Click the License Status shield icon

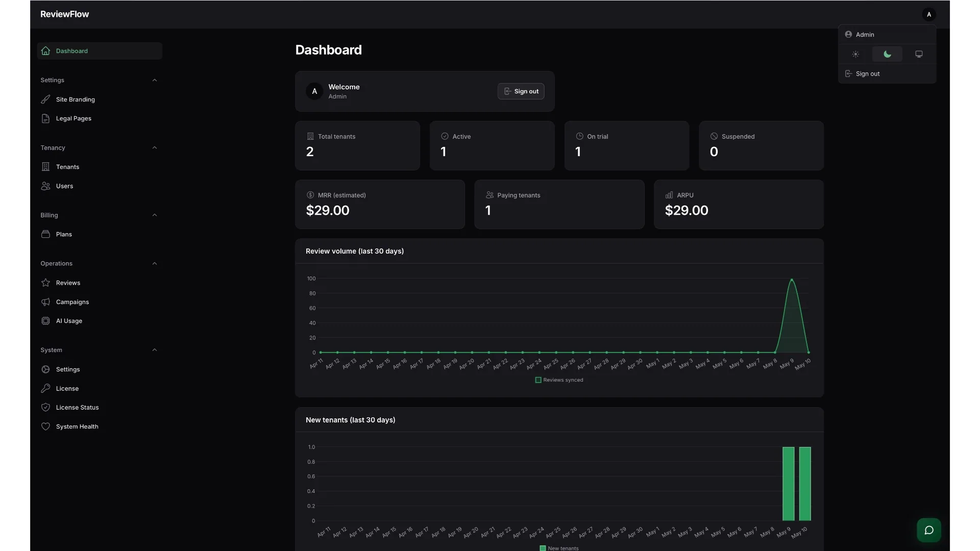click(45, 407)
